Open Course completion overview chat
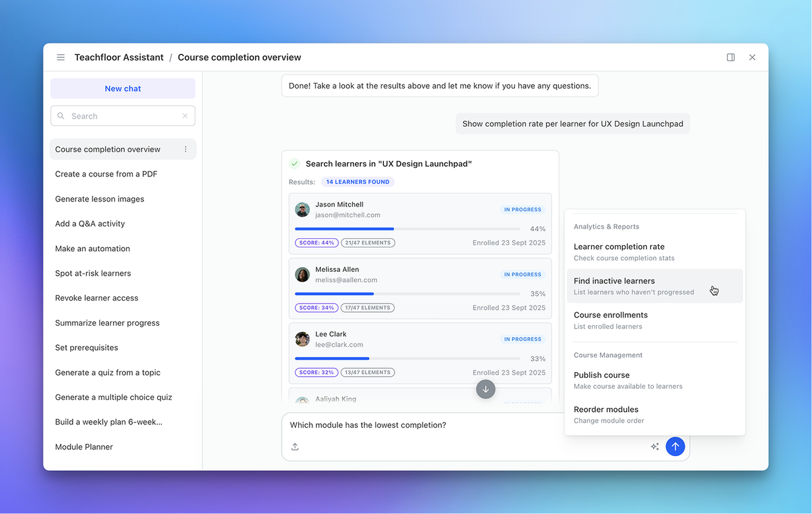The width and height of the screenshot is (812, 514). point(123,150)
